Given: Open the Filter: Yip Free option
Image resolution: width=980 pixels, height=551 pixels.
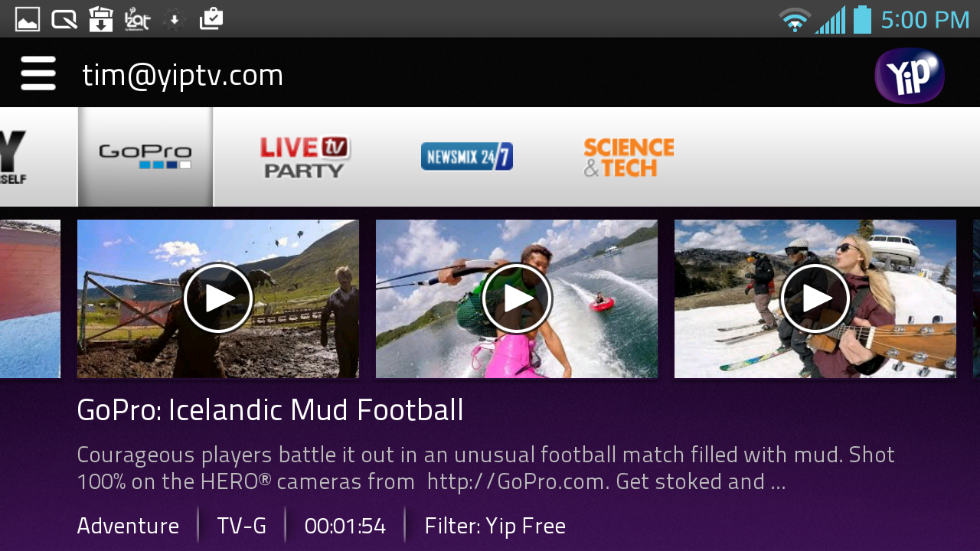Looking at the screenshot, I should 495,526.
